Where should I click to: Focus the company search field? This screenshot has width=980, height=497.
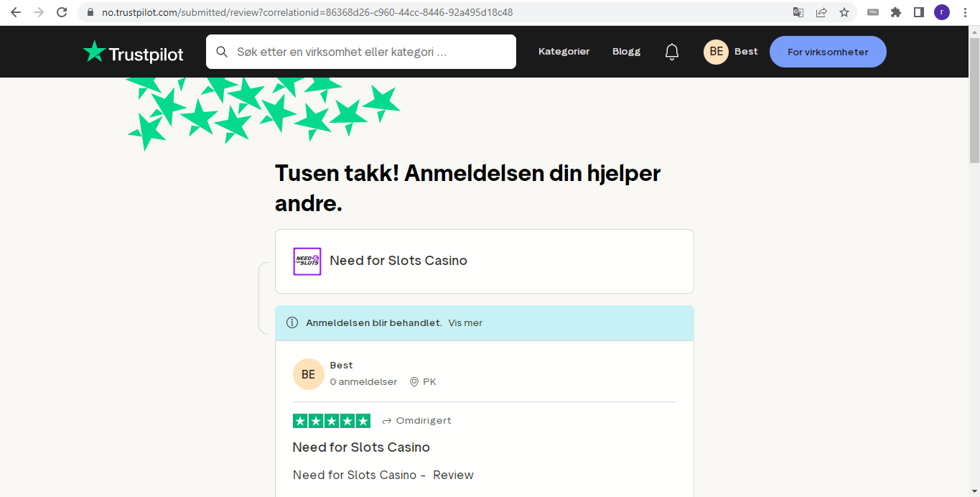point(361,52)
